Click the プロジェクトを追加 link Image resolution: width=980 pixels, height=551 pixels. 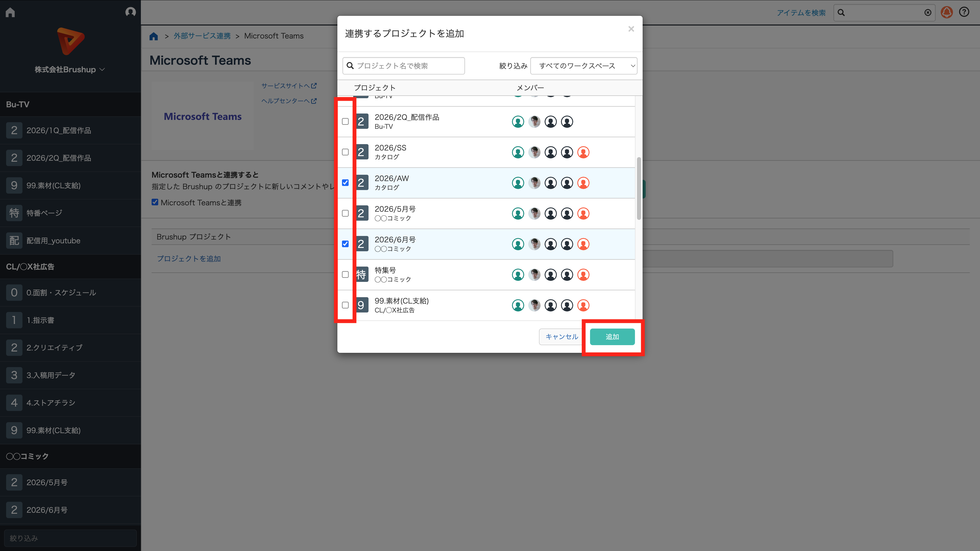pos(189,259)
